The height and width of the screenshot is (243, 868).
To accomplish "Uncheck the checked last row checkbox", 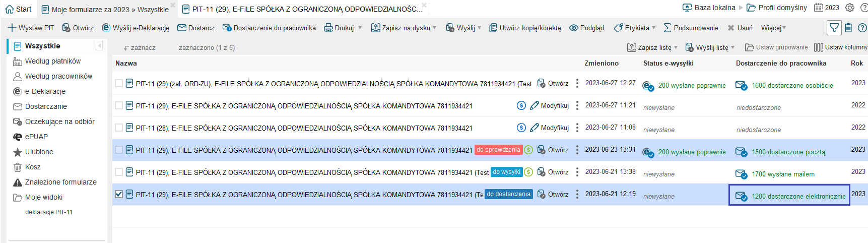I will 119,194.
